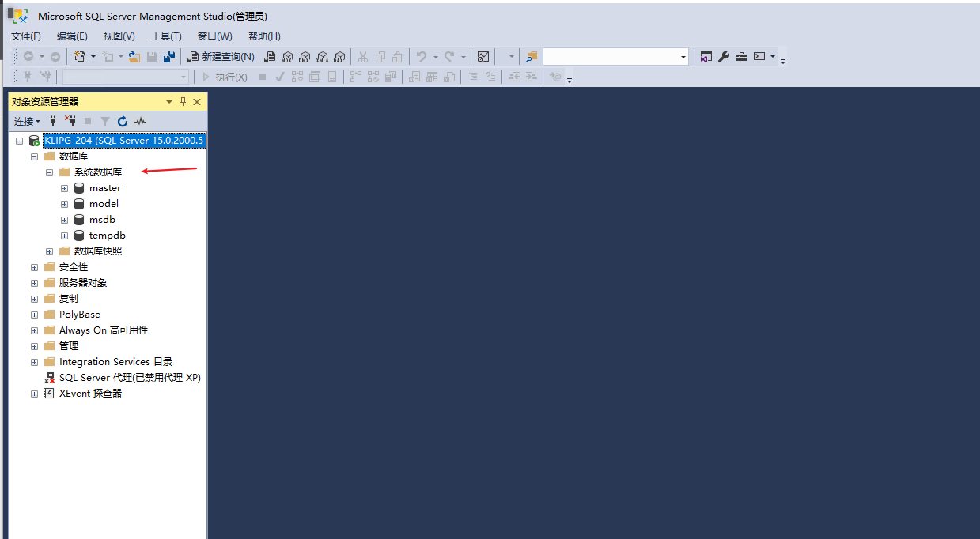Open the 视图(V) menu
This screenshot has height=539, width=980.
[119, 36]
